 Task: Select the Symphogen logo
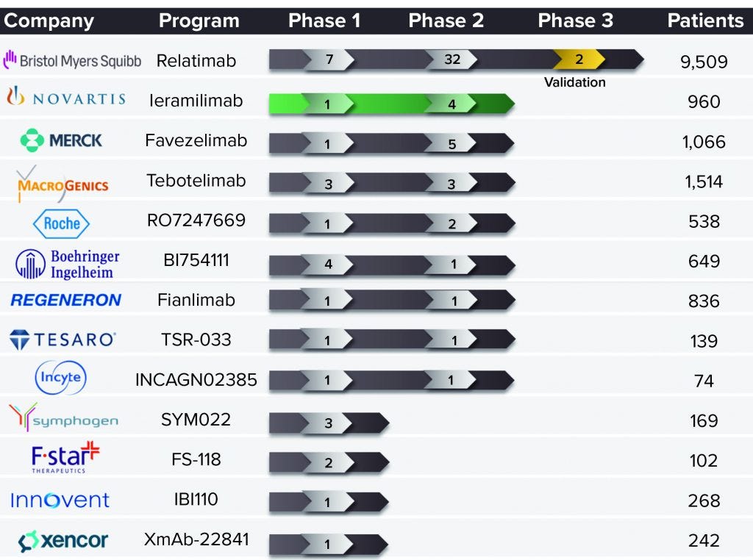tap(63, 419)
